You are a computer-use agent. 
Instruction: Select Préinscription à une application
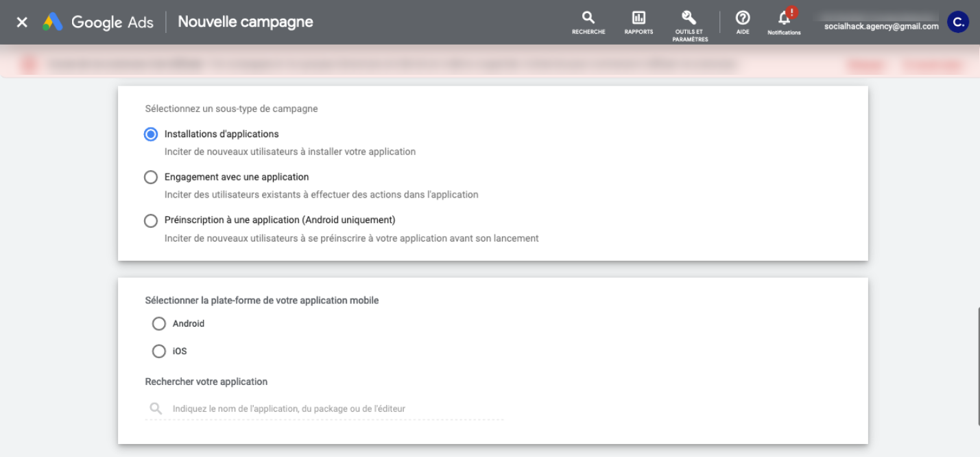[x=151, y=220]
